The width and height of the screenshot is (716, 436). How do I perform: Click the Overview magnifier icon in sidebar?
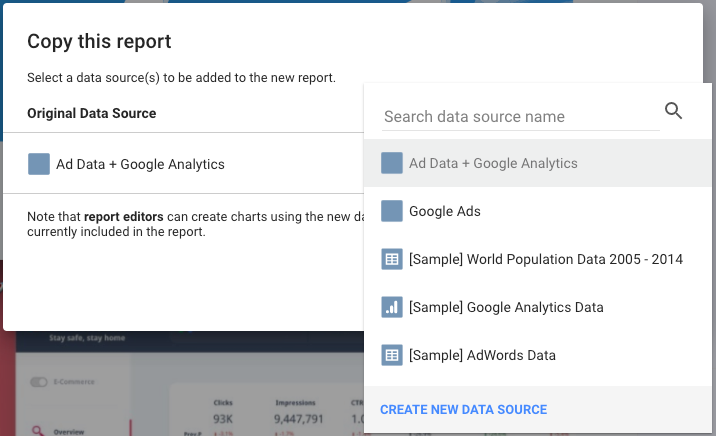[38, 431]
